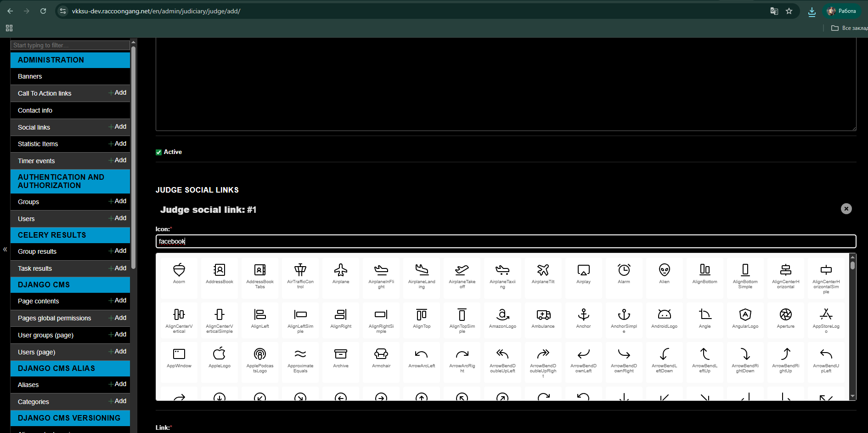Pick the Anchor icon
This screenshot has height=433, width=868.
pyautogui.click(x=583, y=318)
